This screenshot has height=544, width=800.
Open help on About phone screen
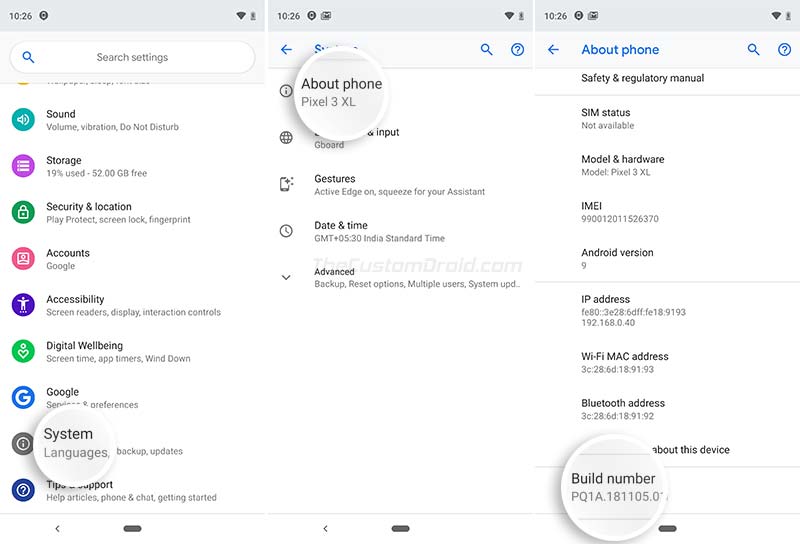click(784, 50)
